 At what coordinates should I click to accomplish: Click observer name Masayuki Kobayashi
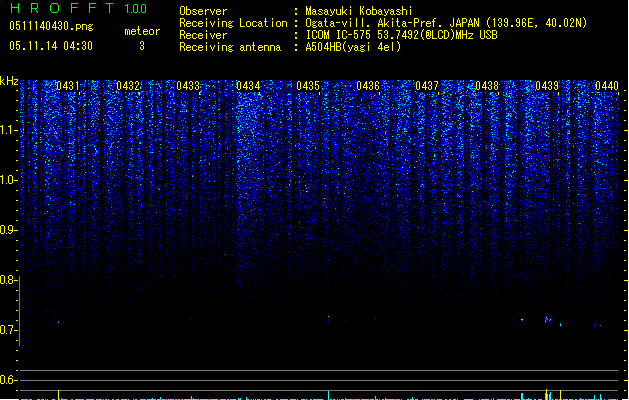[359, 11]
